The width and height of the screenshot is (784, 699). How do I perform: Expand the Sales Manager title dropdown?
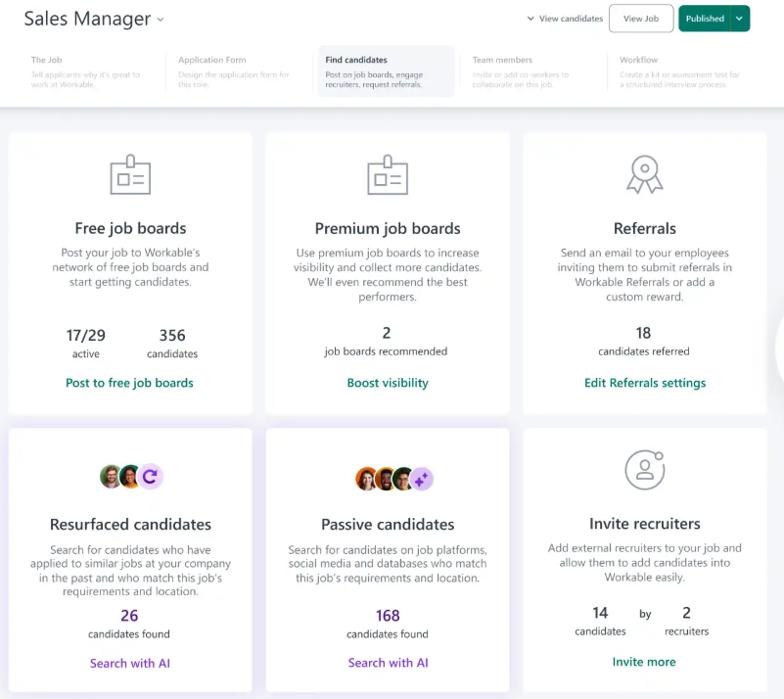(x=161, y=20)
